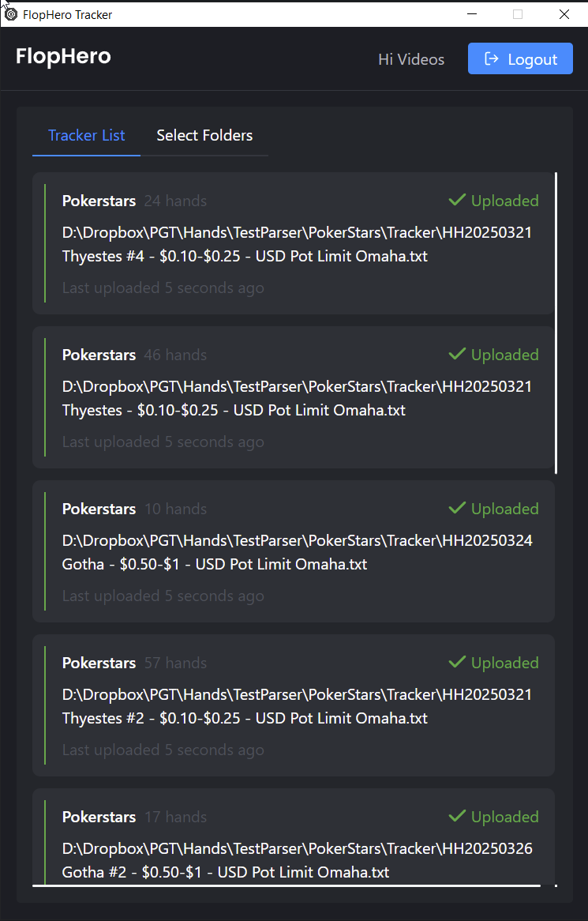Click the Hi Videos user greeting
The image size is (588, 921).
pyautogui.click(x=410, y=59)
